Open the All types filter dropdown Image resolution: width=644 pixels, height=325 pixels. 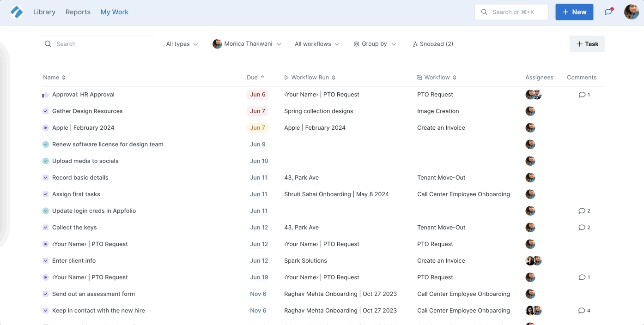point(182,44)
